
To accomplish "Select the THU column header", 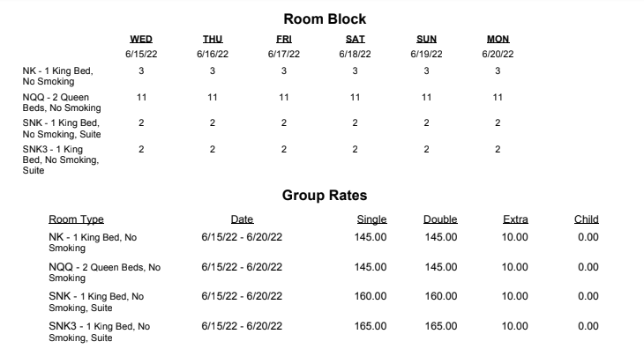I will click(213, 39).
